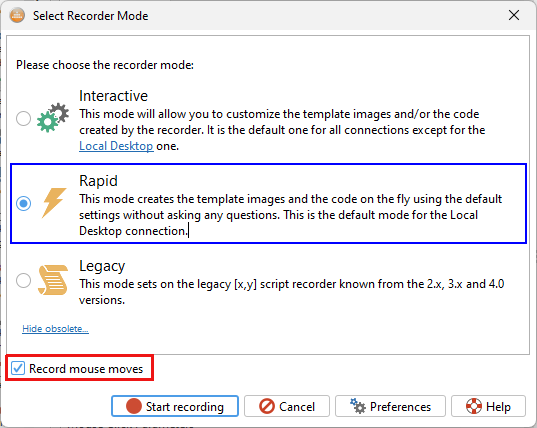537x428 pixels.
Task: Click the Rapid mode description text
Action: [x=290, y=215]
